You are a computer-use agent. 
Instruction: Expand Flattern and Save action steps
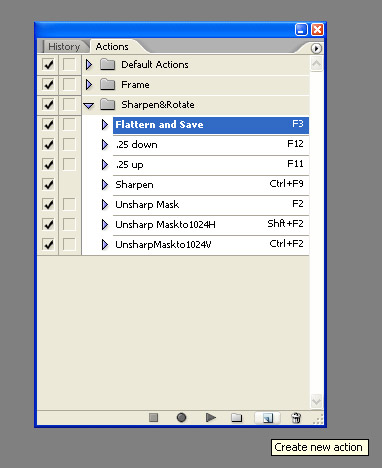click(105, 124)
